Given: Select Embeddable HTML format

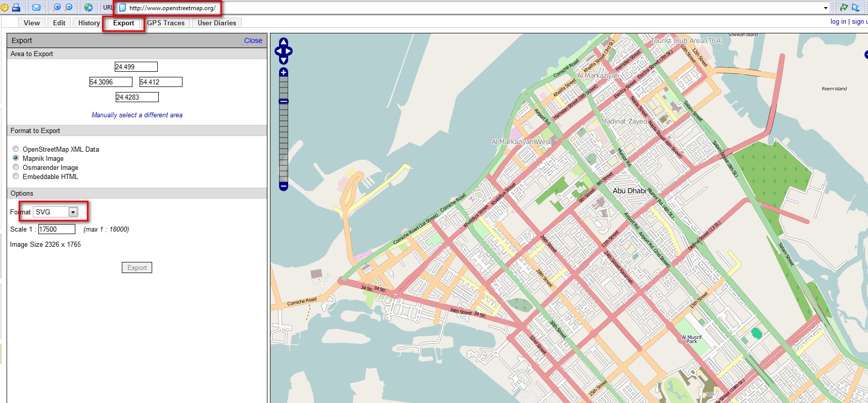Looking at the screenshot, I should pyautogui.click(x=16, y=176).
